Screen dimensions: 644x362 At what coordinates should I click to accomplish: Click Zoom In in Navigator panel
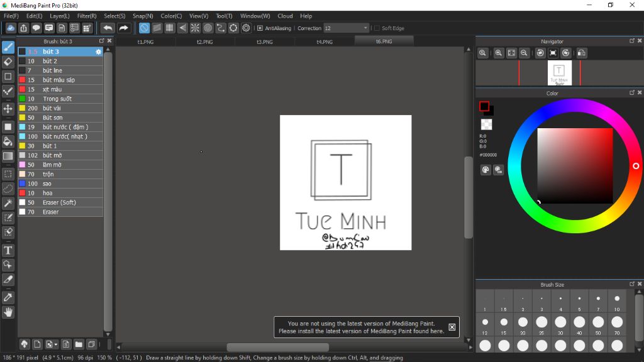(x=499, y=53)
